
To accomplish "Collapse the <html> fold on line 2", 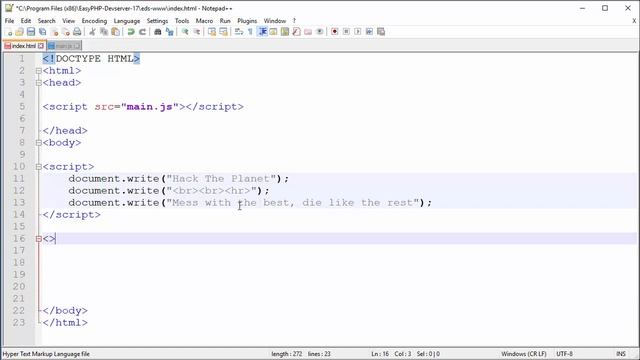I will point(38,71).
